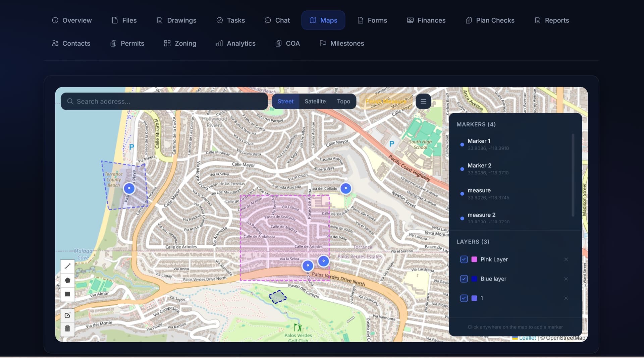Screen dimensions: 644x358
Task: Click the small dark blue polygon on golf course
Action: 277,297
